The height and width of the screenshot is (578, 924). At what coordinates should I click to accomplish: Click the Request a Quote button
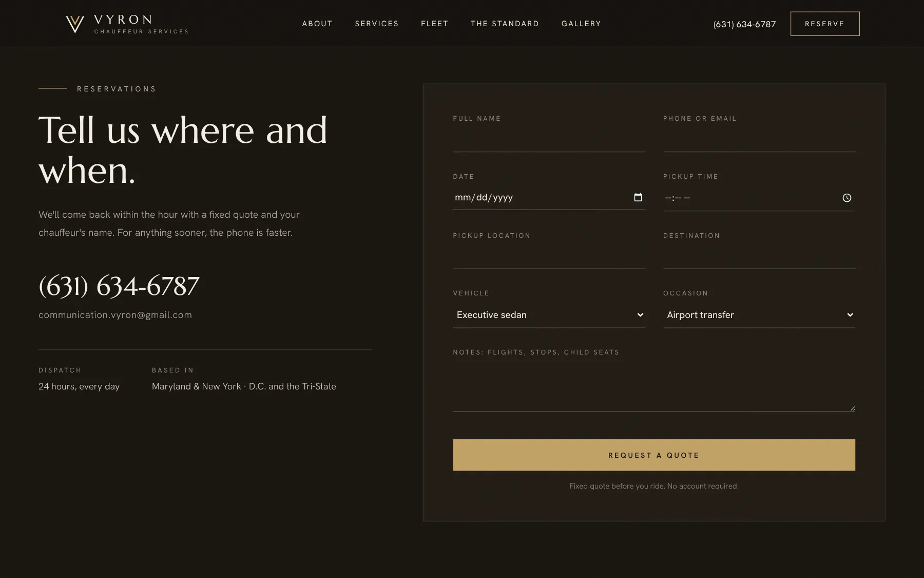(654, 455)
